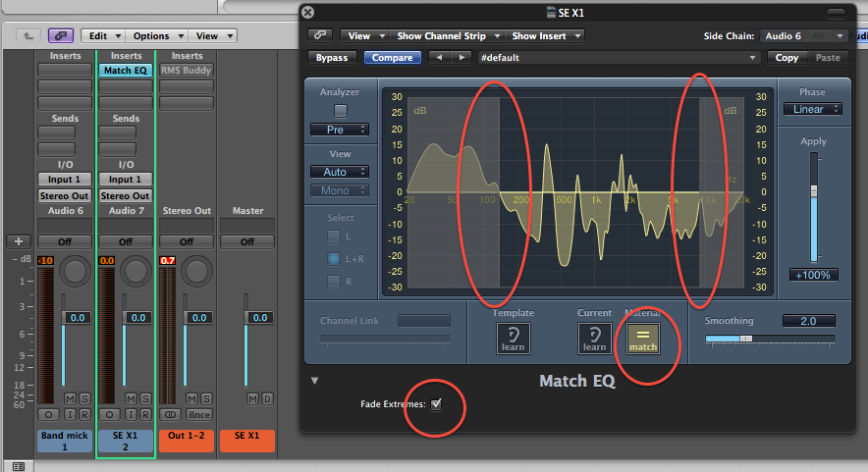Open the View Auto dropdown
868x472 pixels.
340,172
